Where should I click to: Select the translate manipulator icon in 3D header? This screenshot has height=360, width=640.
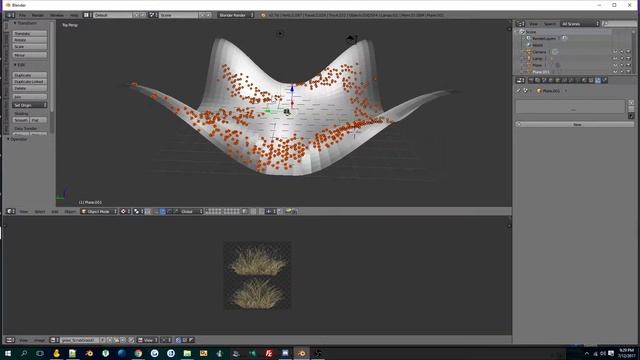click(x=162, y=211)
